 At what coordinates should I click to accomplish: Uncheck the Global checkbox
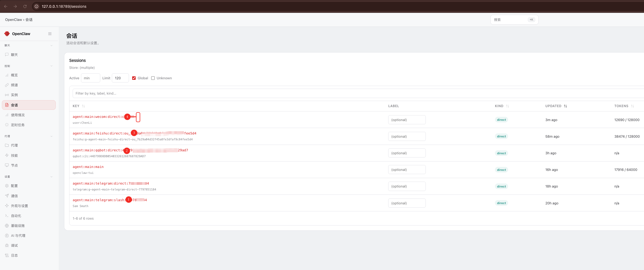point(134,78)
